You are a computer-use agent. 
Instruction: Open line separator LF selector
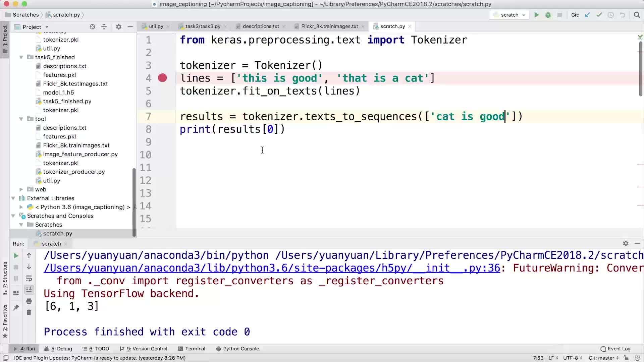tap(553, 358)
